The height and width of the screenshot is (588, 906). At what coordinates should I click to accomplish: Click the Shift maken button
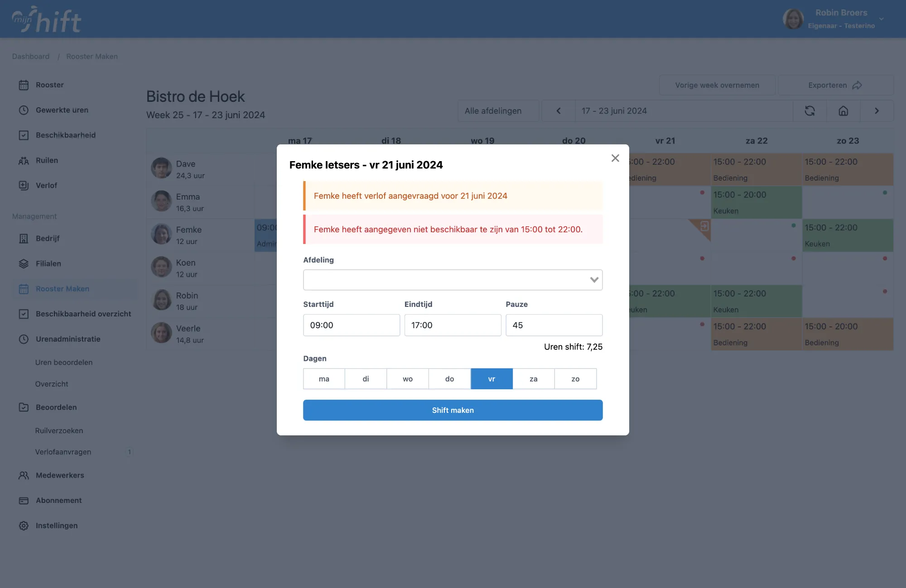[453, 410]
